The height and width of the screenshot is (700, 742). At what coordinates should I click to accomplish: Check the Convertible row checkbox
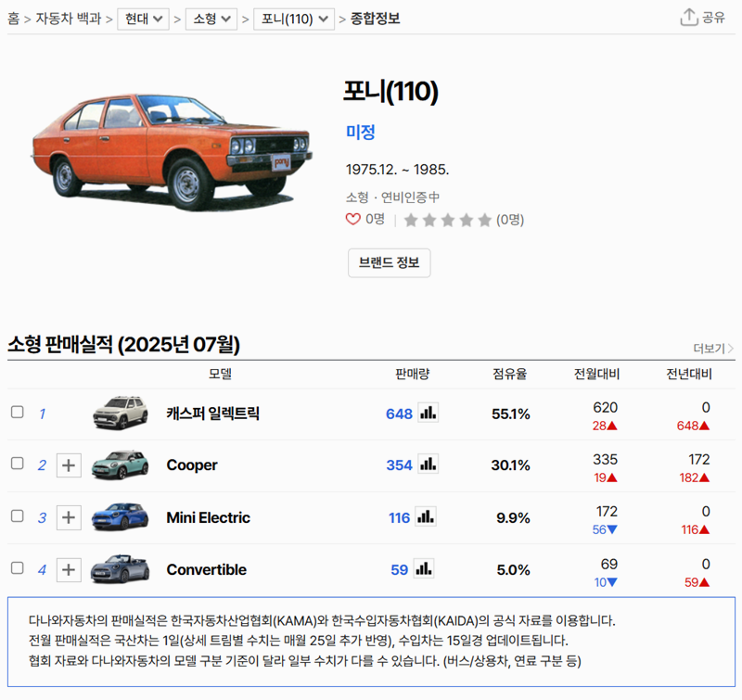coord(18,567)
